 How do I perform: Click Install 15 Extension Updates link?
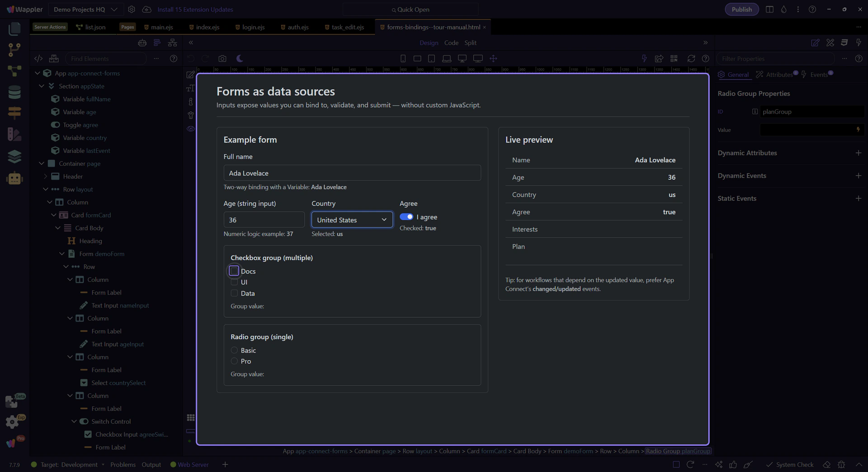click(195, 10)
